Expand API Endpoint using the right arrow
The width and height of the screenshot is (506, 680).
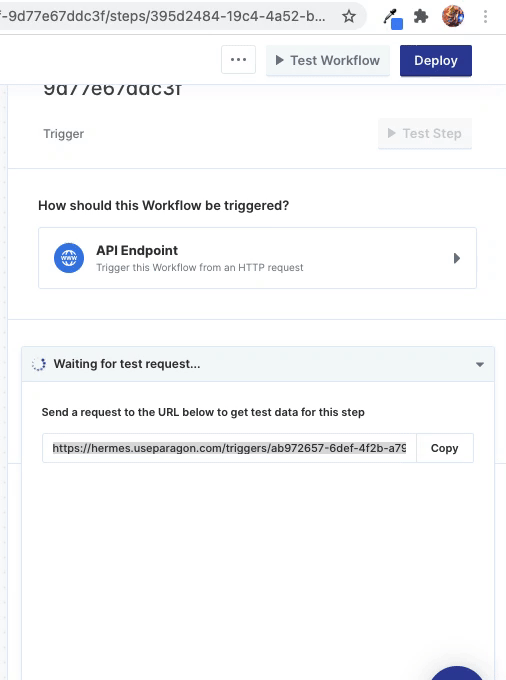coord(457,258)
